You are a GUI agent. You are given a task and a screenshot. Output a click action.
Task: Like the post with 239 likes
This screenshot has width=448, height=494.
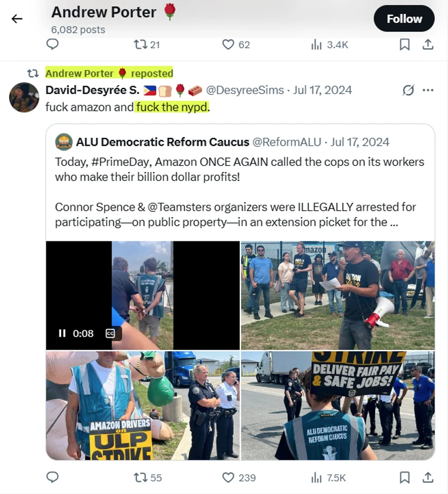239,478
